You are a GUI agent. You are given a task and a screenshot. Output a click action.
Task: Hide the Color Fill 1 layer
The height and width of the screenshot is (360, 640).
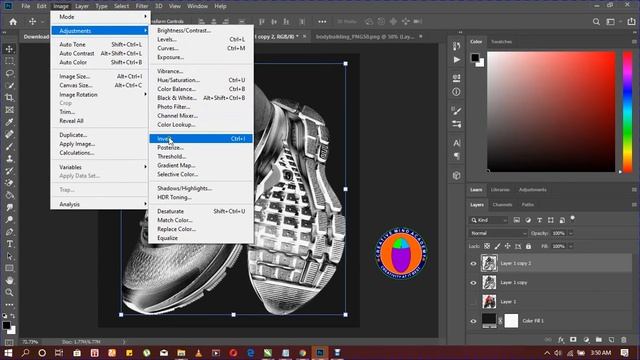pyautogui.click(x=473, y=321)
